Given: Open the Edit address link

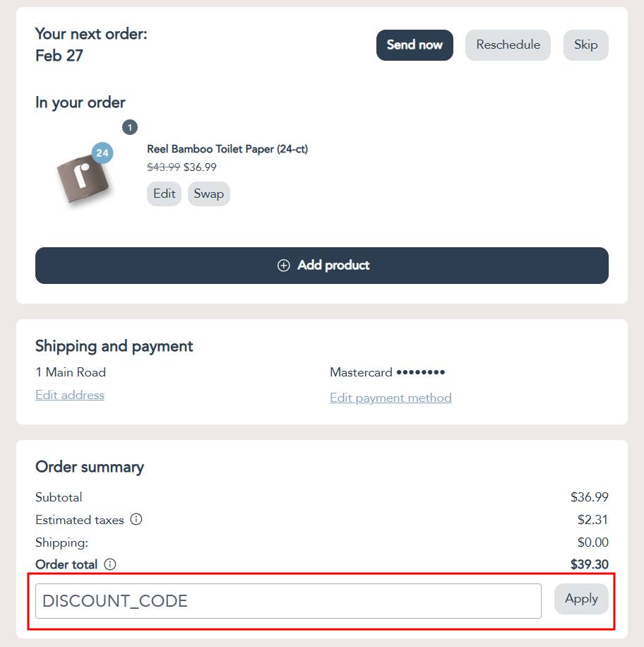Looking at the screenshot, I should (x=70, y=395).
